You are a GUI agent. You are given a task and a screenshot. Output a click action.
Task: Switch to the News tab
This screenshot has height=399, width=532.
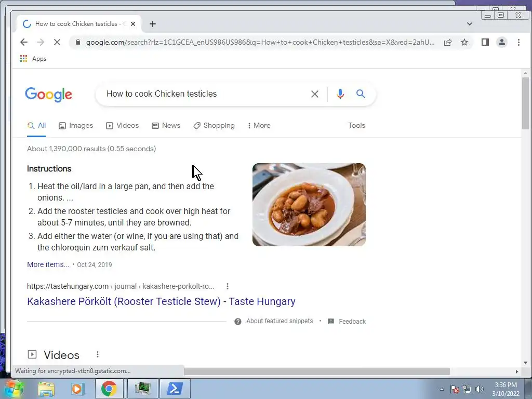[x=166, y=126]
